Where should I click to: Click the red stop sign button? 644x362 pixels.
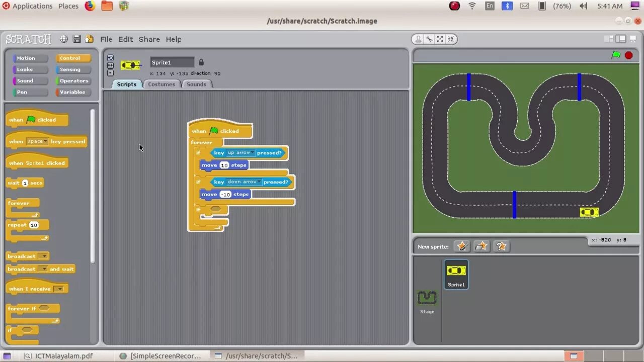(628, 55)
